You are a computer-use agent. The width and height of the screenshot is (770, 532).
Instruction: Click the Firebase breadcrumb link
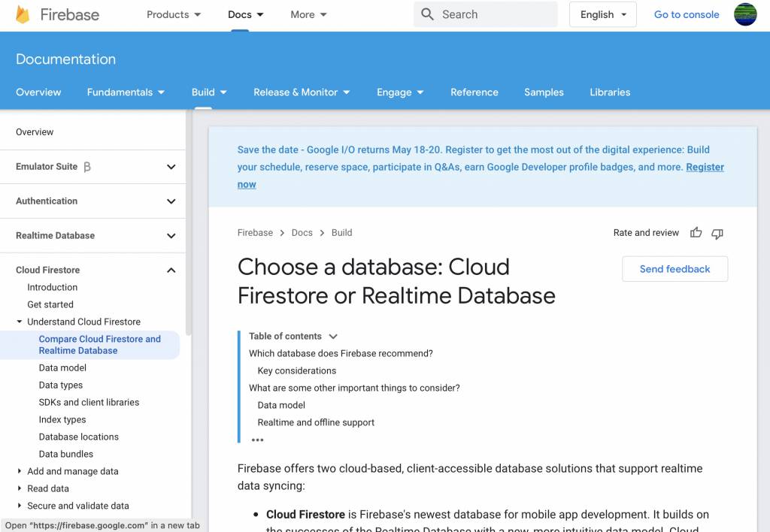(x=255, y=233)
